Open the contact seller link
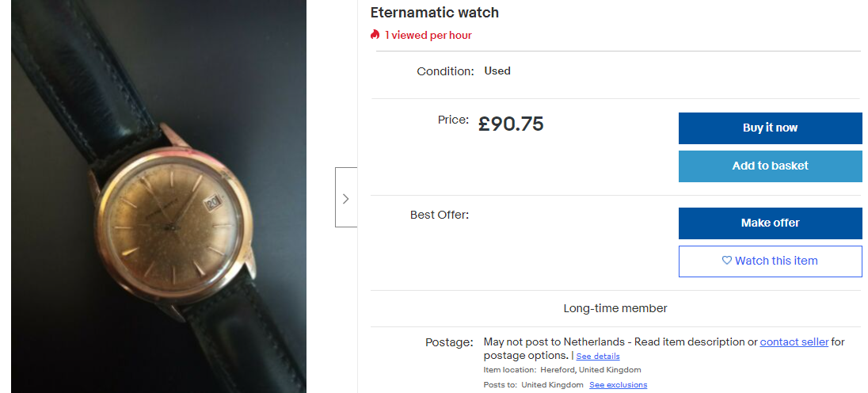Image resolution: width=868 pixels, height=393 pixels. [794, 342]
